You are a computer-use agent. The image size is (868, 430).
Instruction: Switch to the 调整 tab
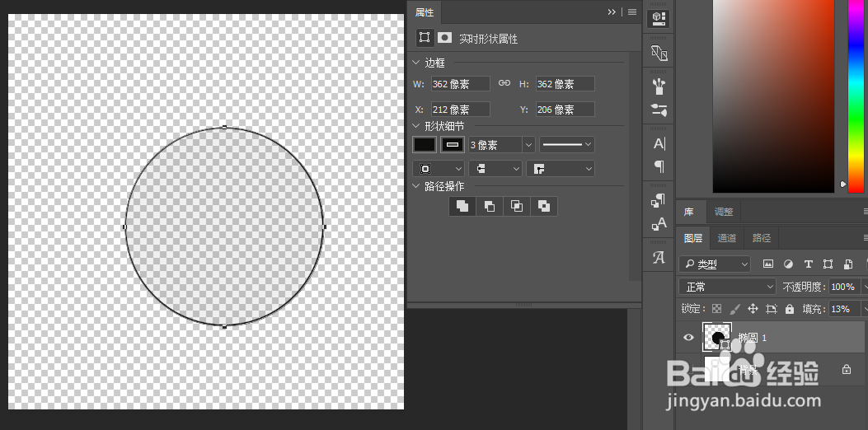724,212
